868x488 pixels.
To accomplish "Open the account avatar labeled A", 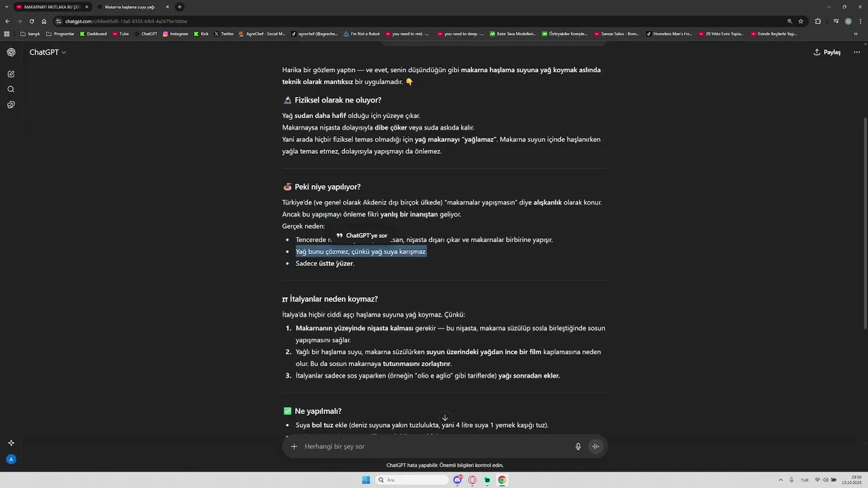I will [x=11, y=460].
